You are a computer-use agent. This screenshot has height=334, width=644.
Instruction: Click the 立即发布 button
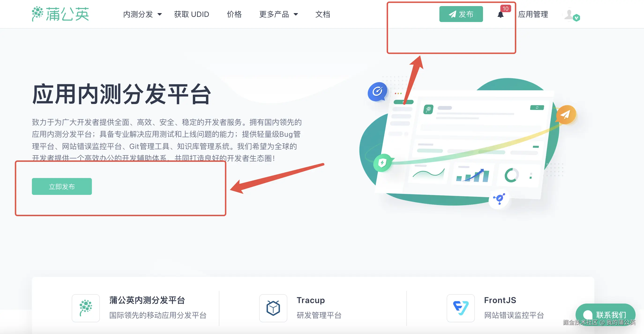pos(62,186)
